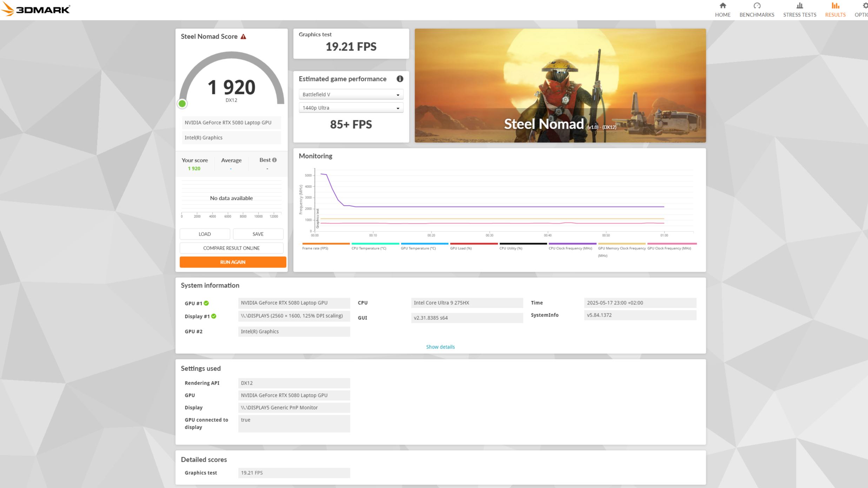Click the Benchmarks gauge icon
The height and width of the screenshot is (488, 868).
click(757, 6)
